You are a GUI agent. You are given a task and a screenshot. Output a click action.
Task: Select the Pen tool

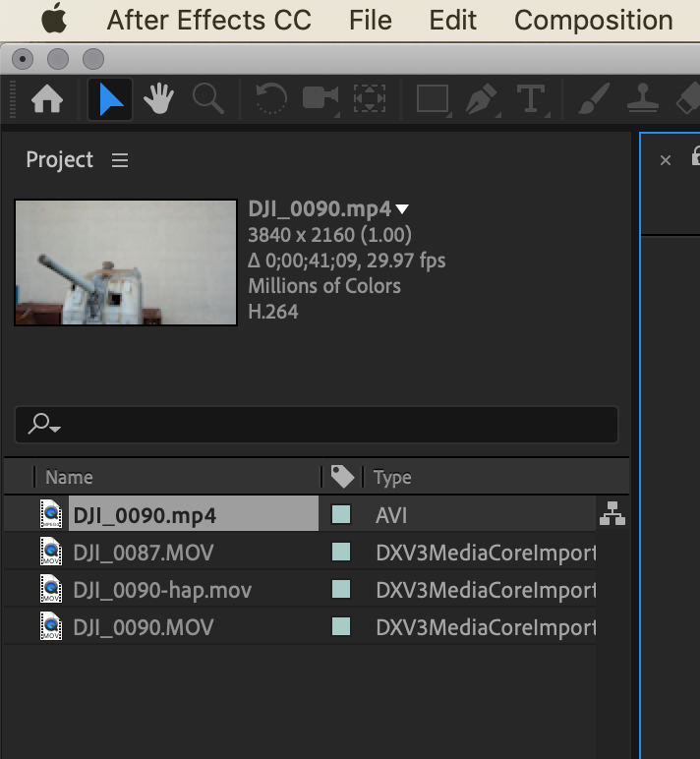point(482,99)
